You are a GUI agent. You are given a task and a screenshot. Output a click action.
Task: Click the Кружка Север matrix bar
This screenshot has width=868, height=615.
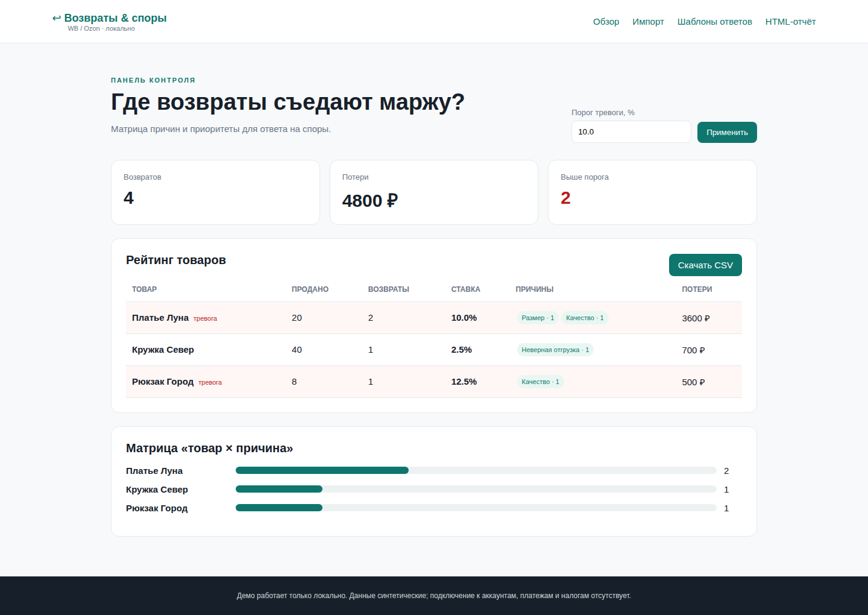pos(476,489)
